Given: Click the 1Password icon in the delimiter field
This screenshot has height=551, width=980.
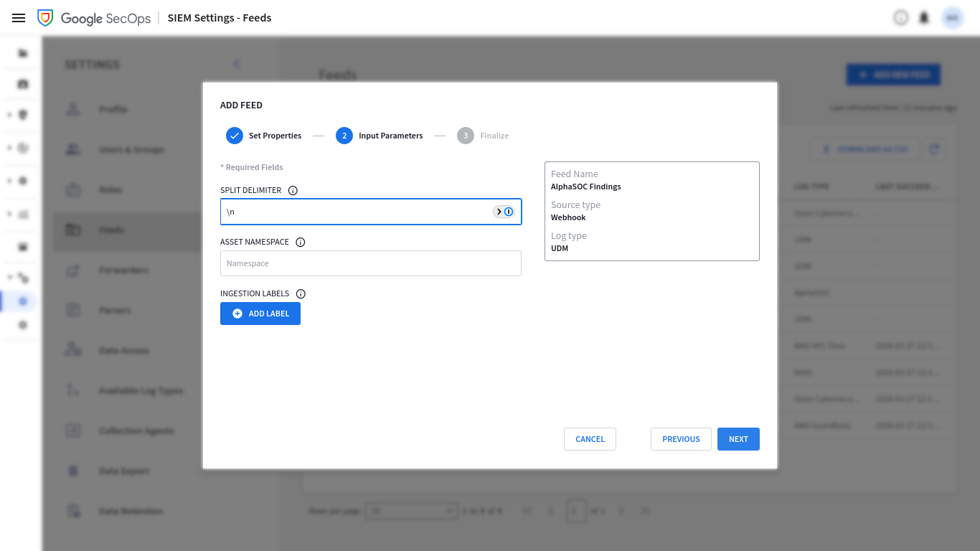Looking at the screenshot, I should coord(509,212).
